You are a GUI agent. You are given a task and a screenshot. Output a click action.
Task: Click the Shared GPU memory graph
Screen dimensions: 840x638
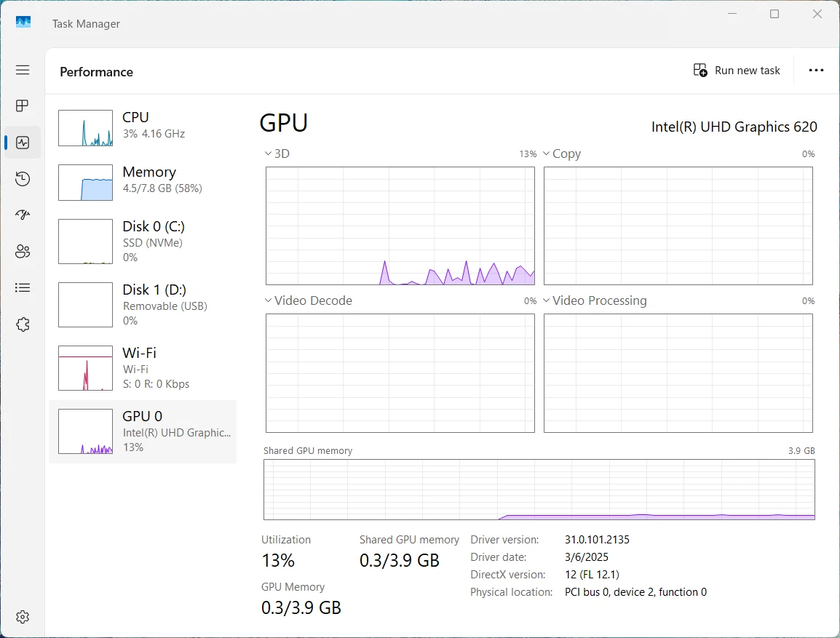(x=539, y=489)
